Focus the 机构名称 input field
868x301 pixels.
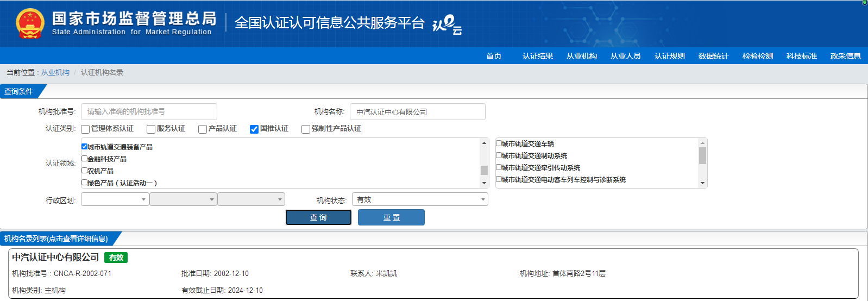418,111
